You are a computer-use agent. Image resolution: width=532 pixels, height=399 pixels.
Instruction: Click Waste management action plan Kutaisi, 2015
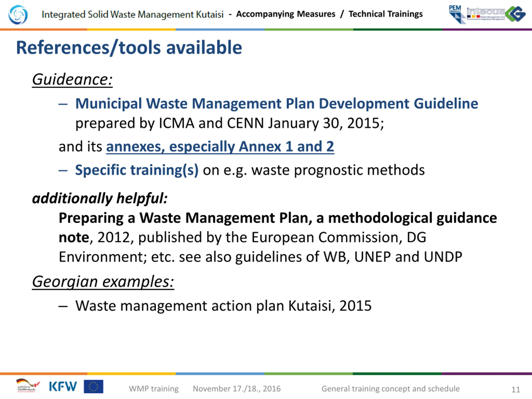point(223,306)
